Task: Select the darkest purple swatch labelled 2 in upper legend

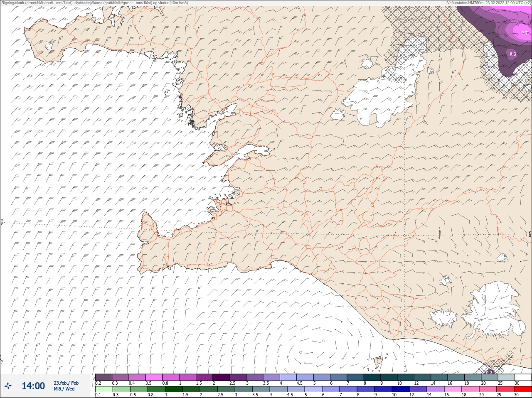Action: pyautogui.click(x=221, y=377)
